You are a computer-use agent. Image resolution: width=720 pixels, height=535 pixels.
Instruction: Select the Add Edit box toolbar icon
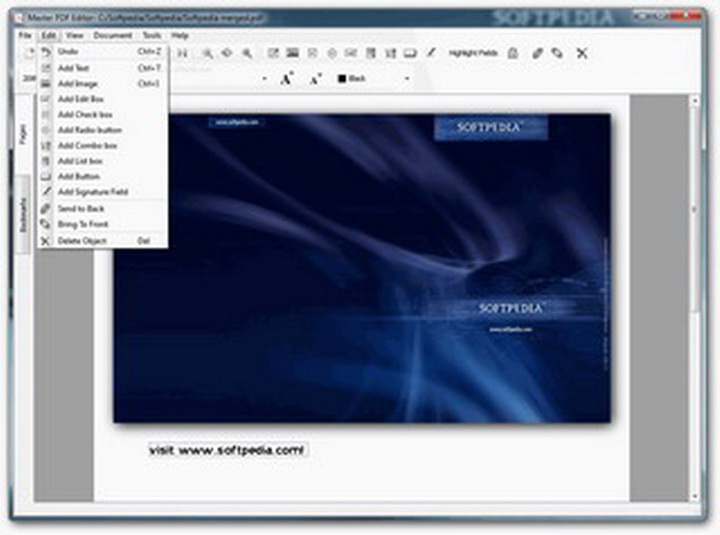coord(351,53)
